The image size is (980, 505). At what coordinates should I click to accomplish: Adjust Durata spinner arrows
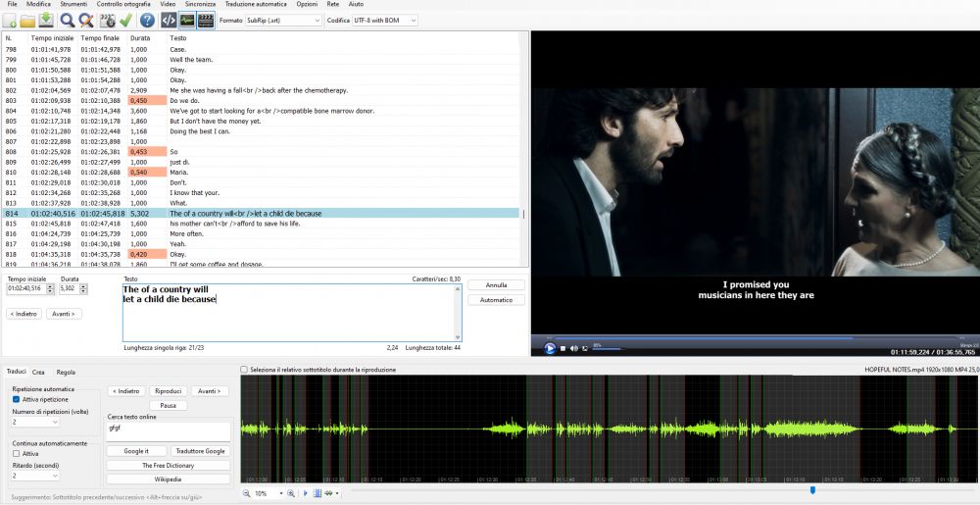tap(84, 288)
